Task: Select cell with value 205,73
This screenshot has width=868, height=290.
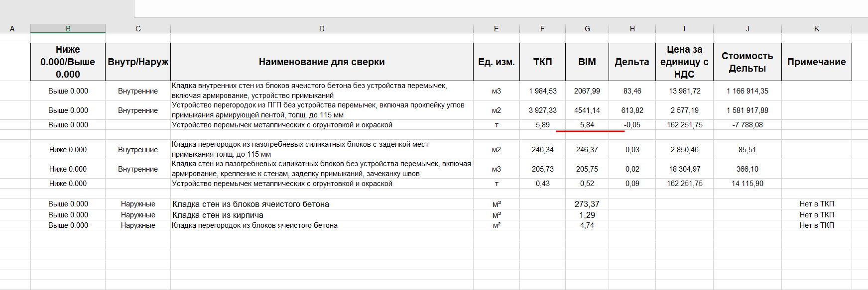Action: (542, 169)
